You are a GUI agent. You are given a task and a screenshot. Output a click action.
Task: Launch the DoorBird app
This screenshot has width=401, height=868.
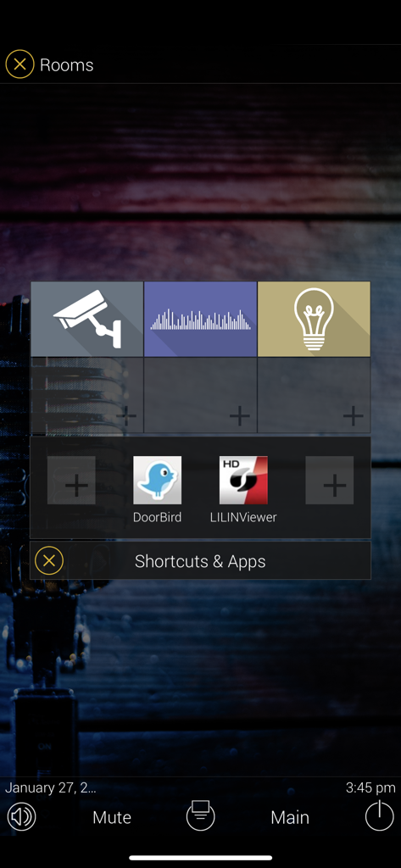(158, 489)
